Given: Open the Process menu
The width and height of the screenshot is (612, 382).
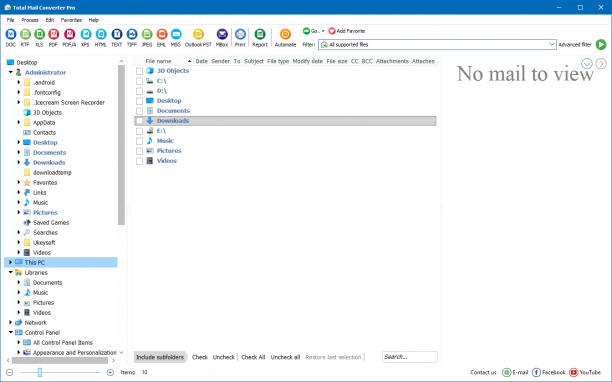Looking at the screenshot, I should pyautogui.click(x=30, y=20).
